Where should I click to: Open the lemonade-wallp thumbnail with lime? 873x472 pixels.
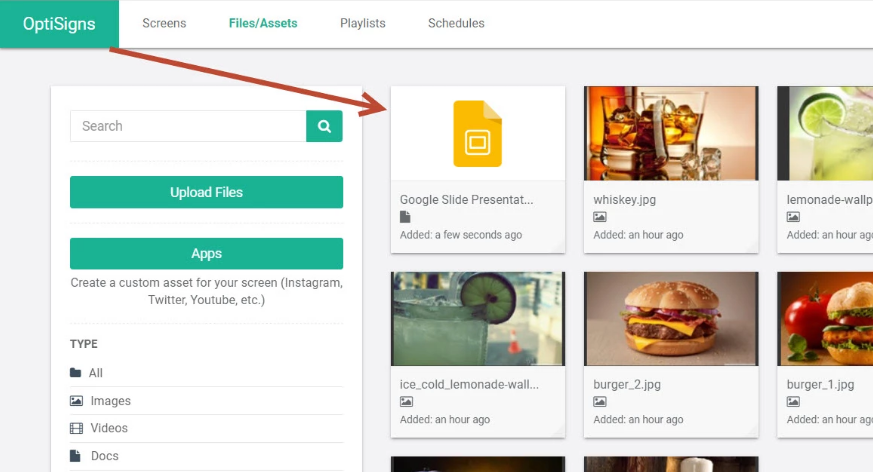[825, 134]
